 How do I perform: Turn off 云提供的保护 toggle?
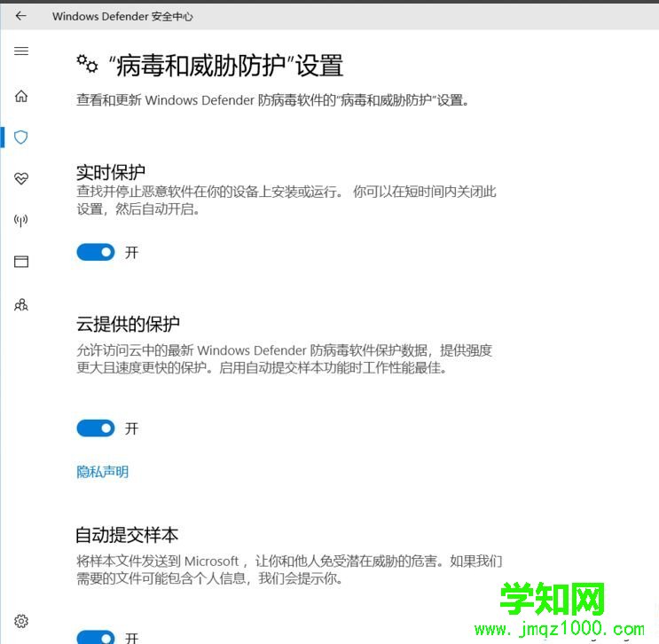point(96,428)
